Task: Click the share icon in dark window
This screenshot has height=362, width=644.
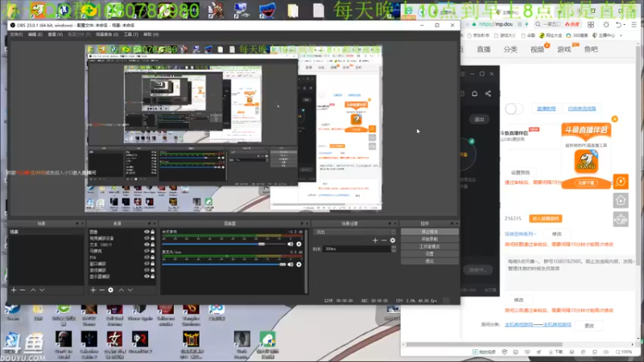Action: [488, 93]
